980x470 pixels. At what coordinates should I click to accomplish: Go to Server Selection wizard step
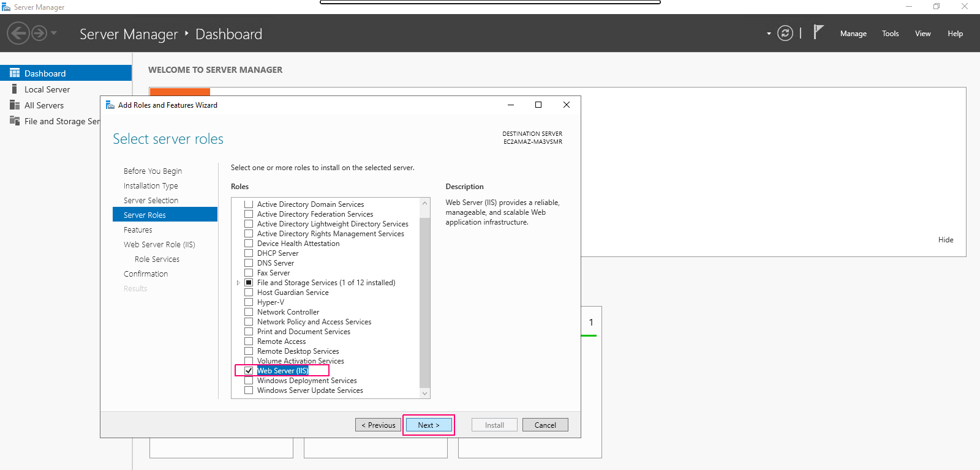click(151, 200)
